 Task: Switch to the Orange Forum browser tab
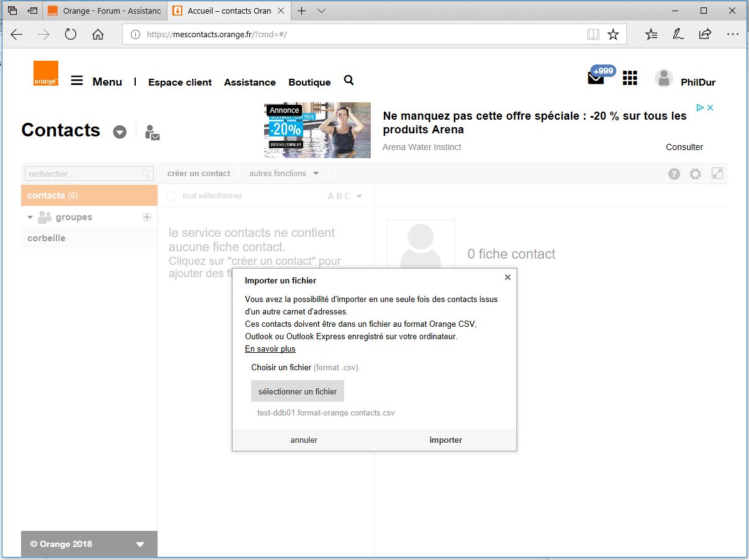(104, 11)
